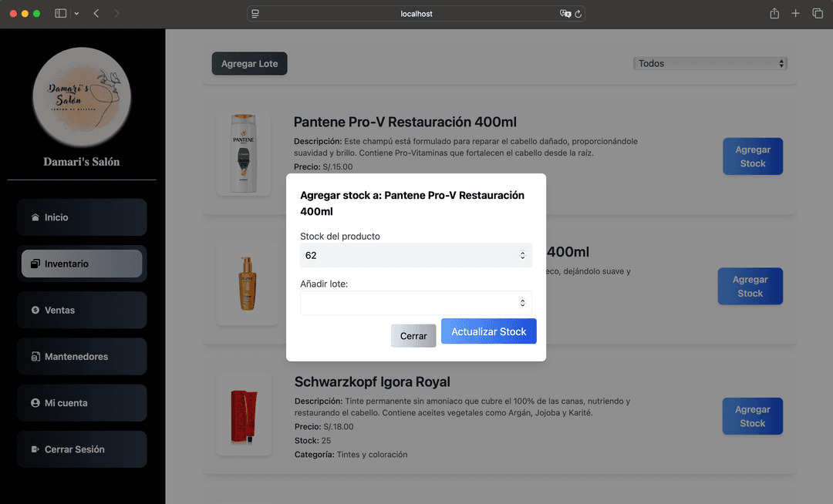Open the Todos category filter dropdown
833x504 pixels.
pos(710,63)
